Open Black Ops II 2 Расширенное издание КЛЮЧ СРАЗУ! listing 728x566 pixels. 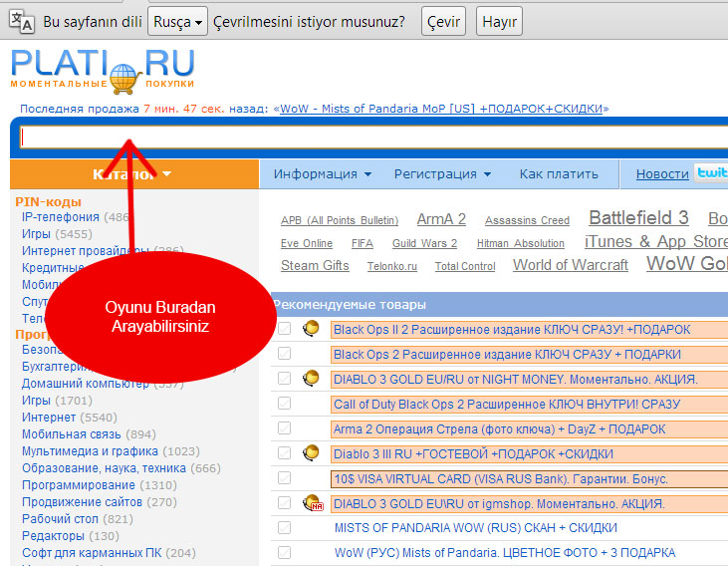[512, 330]
